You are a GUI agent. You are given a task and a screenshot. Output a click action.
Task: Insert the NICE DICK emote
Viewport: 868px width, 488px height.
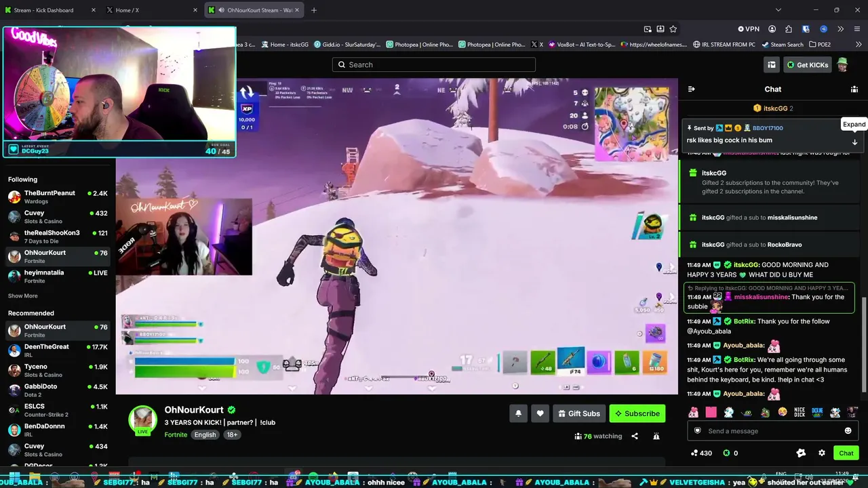[x=800, y=412]
